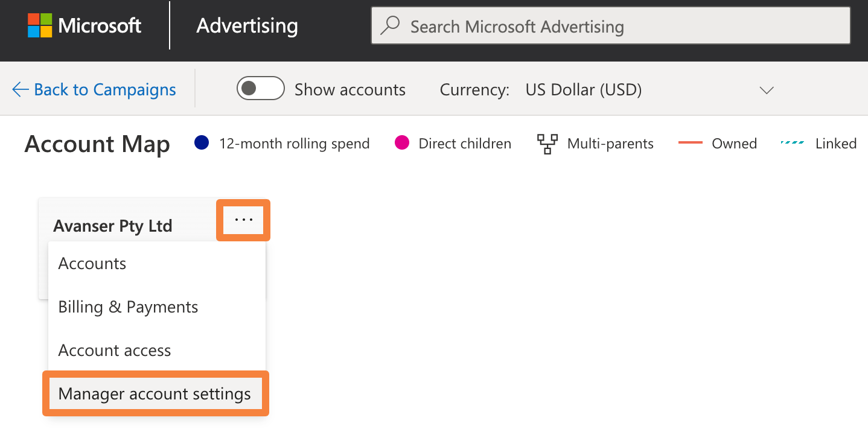Click the Advertising header title
868x432 pixels.
pos(247,26)
